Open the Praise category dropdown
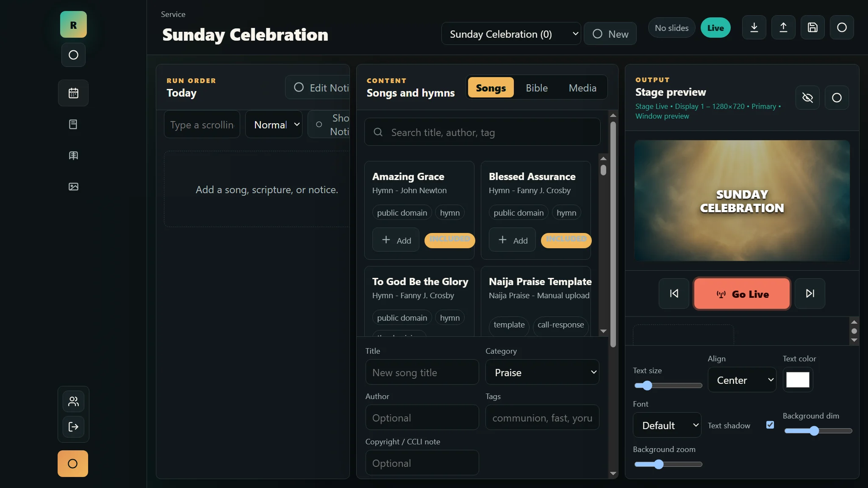The height and width of the screenshot is (488, 868). (542, 372)
